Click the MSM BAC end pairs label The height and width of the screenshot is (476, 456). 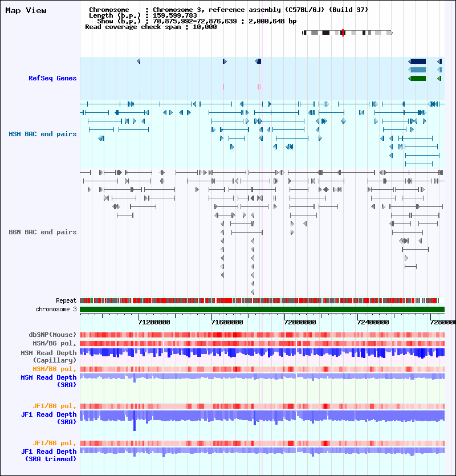point(43,134)
